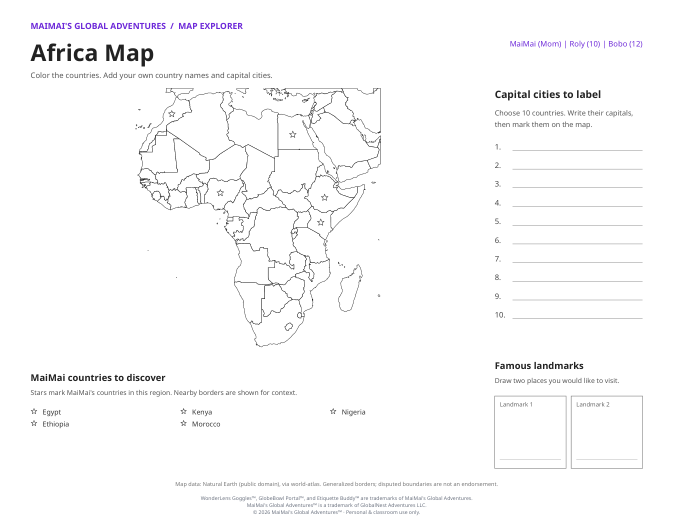The height and width of the screenshot is (521, 674).
Task: Click the Morocco label in legend
Action: point(206,424)
